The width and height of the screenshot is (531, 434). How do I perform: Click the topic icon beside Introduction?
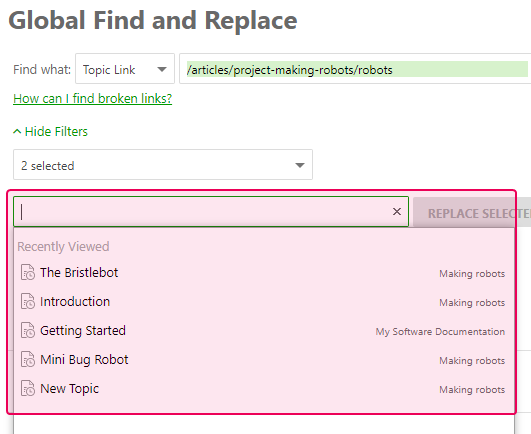[x=28, y=301]
